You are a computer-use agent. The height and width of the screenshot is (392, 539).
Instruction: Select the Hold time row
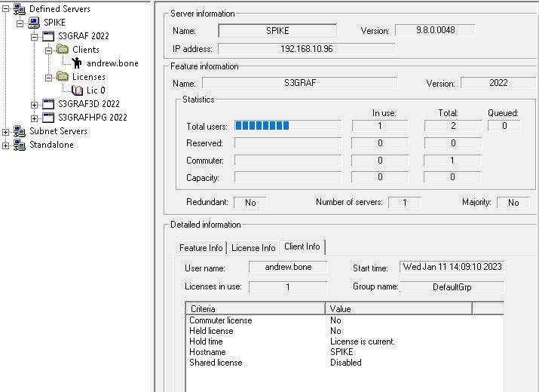coord(345,341)
